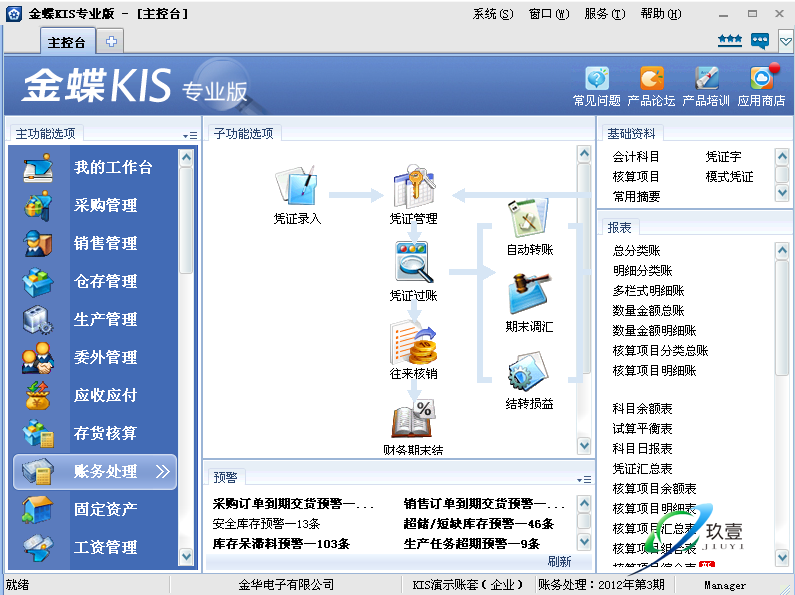This screenshot has width=795, height=595.
Task: Open 模式凭证 in 基础资料
Action: pos(729,176)
